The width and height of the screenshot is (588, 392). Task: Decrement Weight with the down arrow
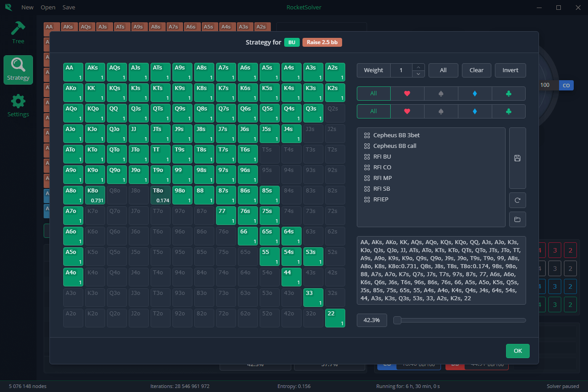418,73
